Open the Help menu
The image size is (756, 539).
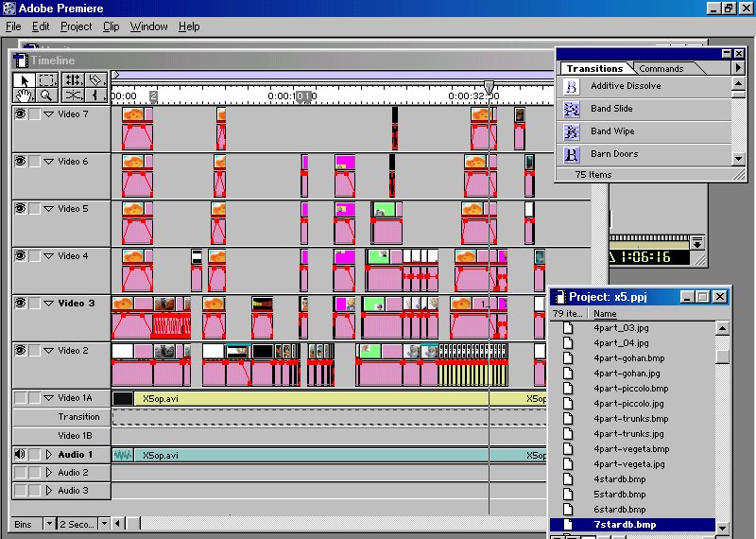[188, 26]
